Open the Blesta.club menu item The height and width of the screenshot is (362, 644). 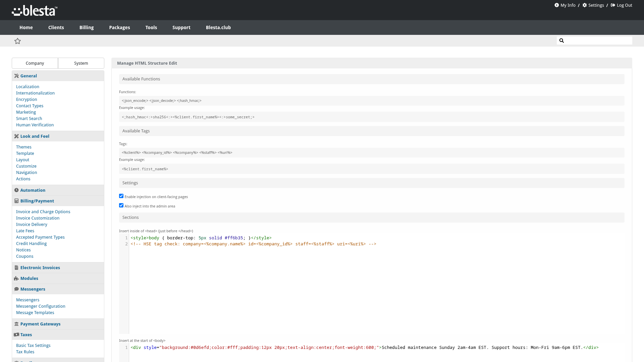(x=218, y=27)
